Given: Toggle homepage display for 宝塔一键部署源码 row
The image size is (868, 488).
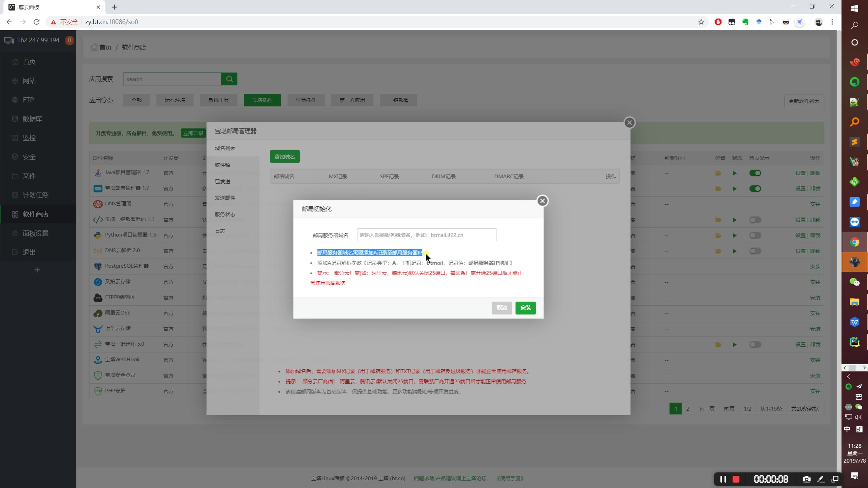Looking at the screenshot, I should click(x=755, y=220).
